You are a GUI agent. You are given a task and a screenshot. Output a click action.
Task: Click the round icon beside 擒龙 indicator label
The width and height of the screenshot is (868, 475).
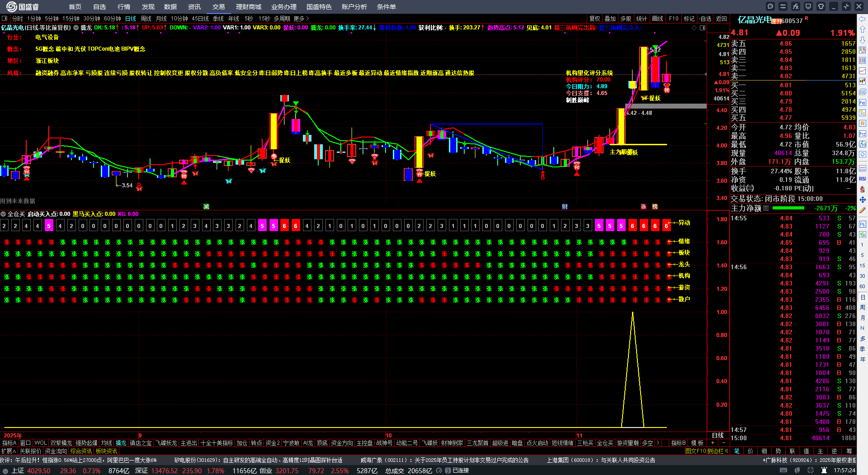[76, 28]
